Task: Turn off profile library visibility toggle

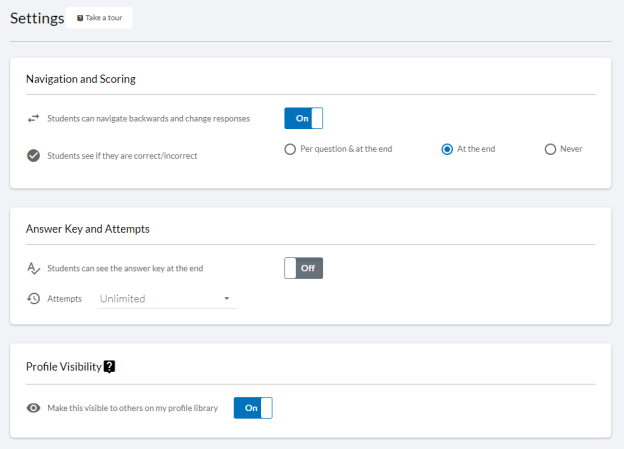Action: tap(253, 408)
